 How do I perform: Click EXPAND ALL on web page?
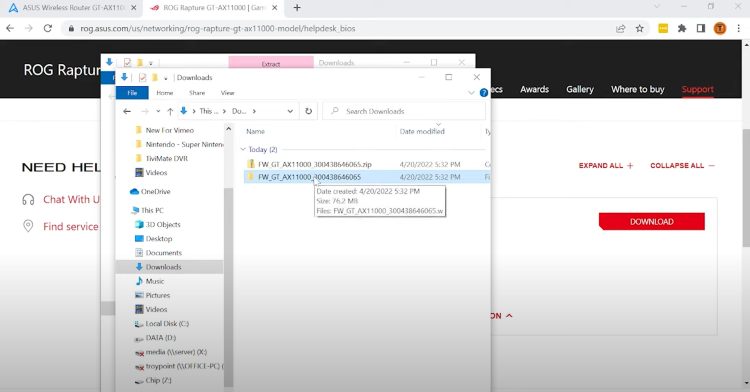pyautogui.click(x=606, y=165)
